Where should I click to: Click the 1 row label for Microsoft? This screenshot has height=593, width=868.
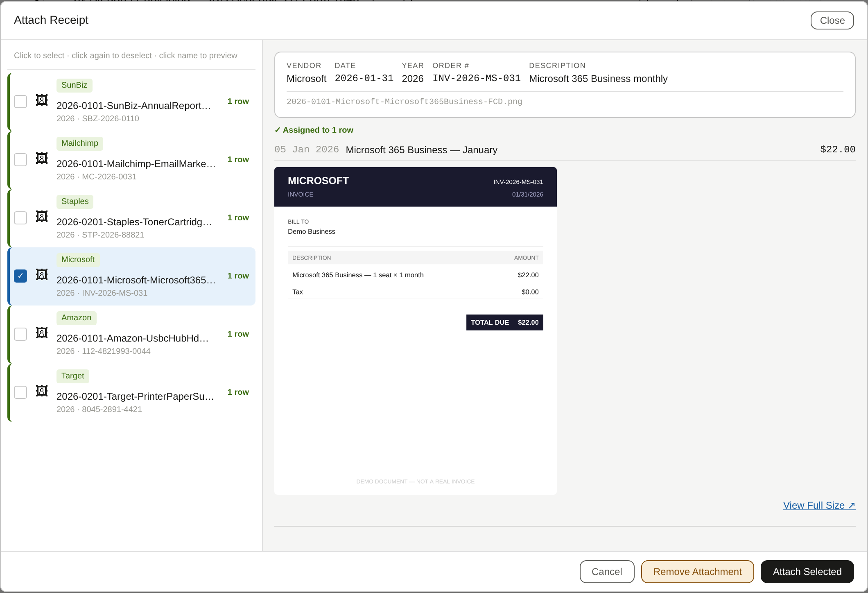click(238, 276)
